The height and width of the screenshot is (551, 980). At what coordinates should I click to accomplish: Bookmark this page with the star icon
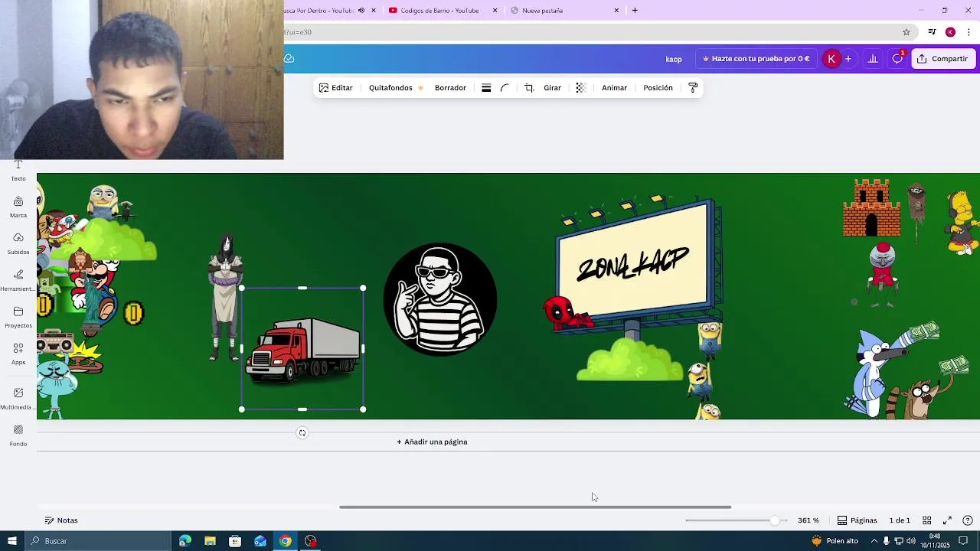906,32
